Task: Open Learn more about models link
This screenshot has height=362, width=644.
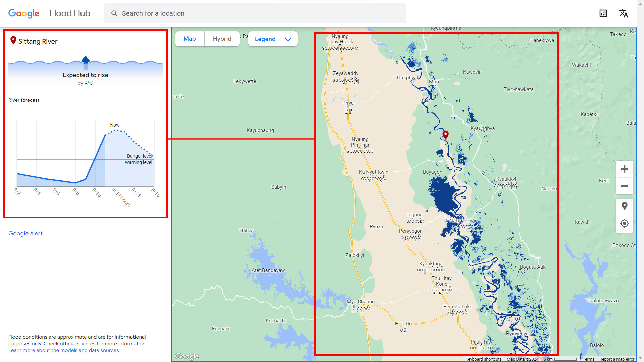Action: (x=64, y=350)
